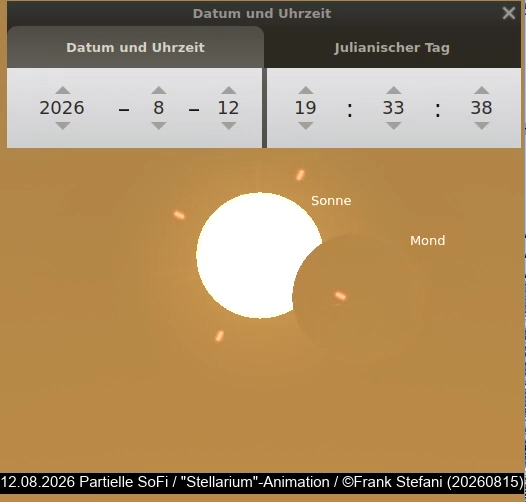Screen dimensions: 526x502
Task: Increase the month value 8
Action: [x=159, y=90]
